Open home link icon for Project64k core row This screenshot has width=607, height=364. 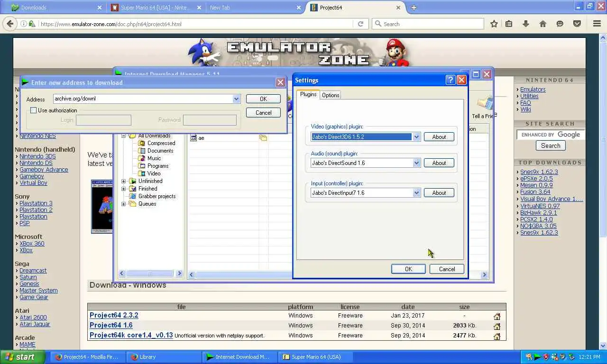[497, 336]
